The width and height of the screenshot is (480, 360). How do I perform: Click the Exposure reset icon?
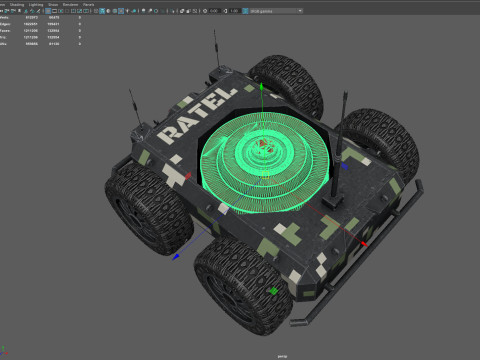pos(205,11)
